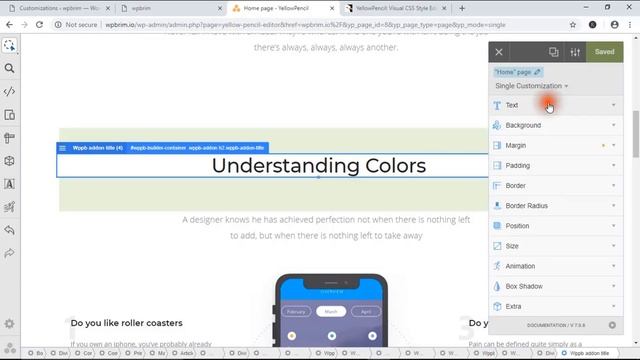Select the 'Wppb addon title' breadcrumb
Screen dimensions: 640x360
pyautogui.click(x=586, y=353)
